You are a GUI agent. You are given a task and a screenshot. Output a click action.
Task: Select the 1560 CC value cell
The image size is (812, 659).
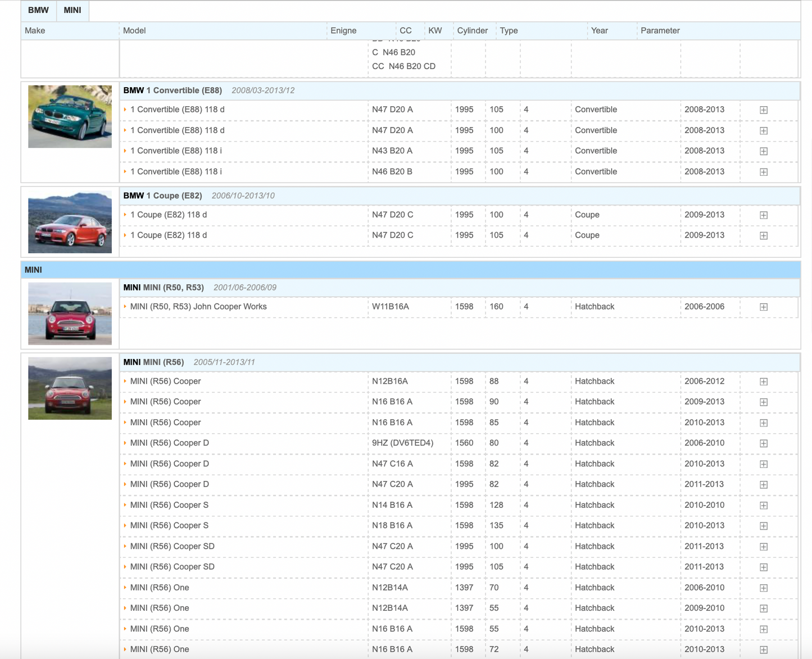[464, 443]
